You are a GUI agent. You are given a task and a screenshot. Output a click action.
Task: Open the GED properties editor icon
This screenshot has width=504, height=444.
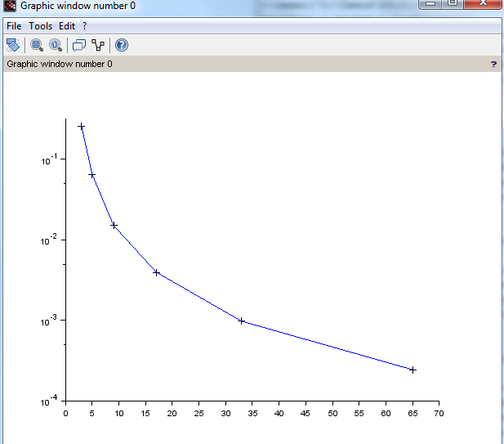(98, 45)
